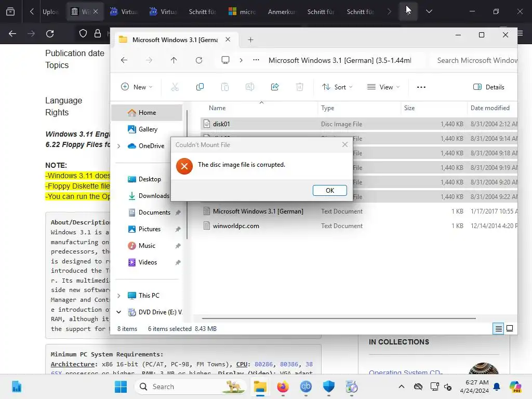Click OK in the Couldn't Mount File dialog
This screenshot has width=532, height=399.
coord(329,190)
